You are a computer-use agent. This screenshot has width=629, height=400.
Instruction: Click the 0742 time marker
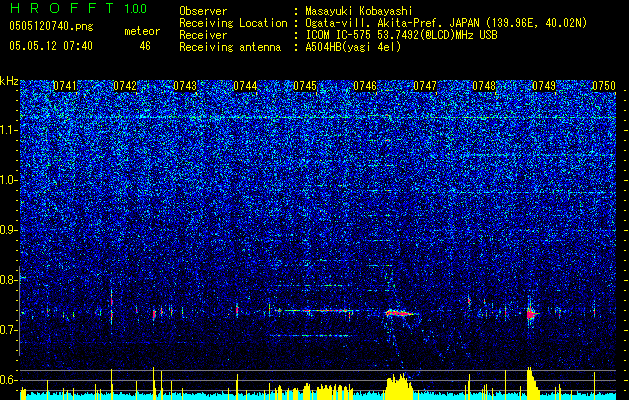125,86
